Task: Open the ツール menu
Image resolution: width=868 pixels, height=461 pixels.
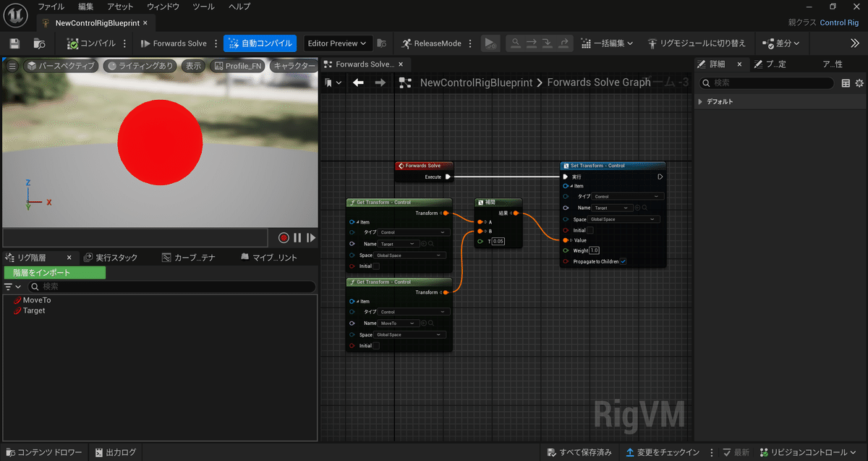Action: [x=203, y=7]
